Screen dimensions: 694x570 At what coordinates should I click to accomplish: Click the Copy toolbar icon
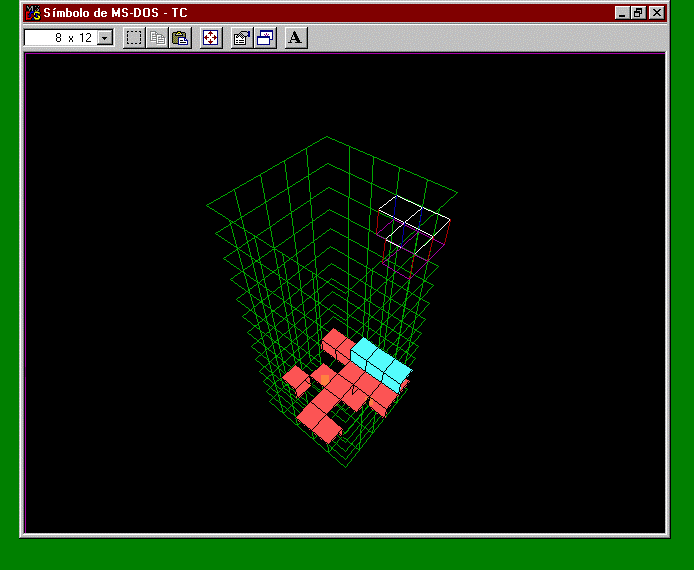tap(157, 38)
